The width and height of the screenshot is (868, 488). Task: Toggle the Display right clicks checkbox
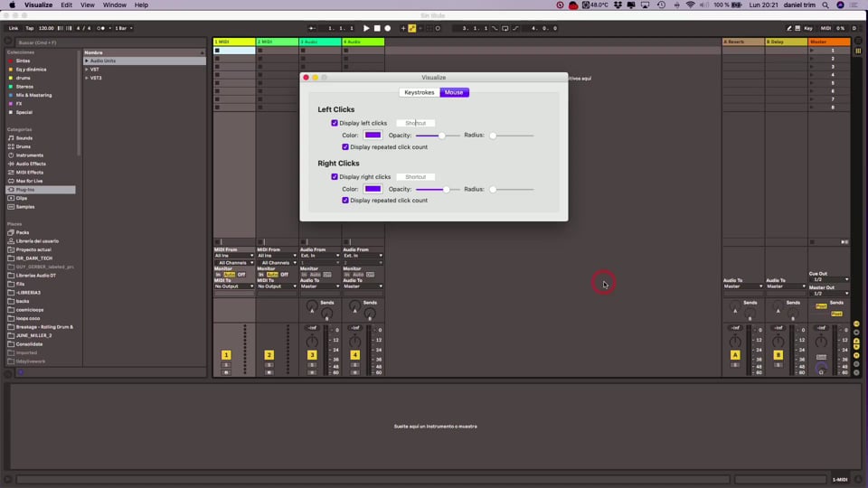pyautogui.click(x=335, y=176)
